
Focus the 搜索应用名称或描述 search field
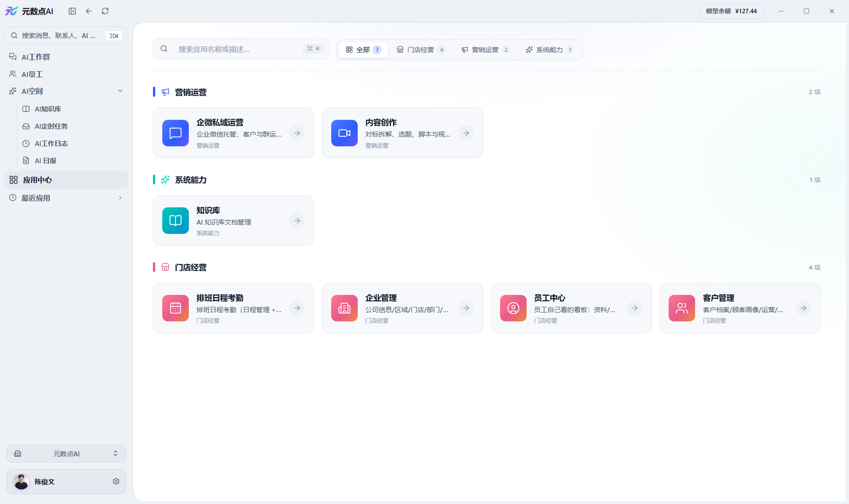coord(241,49)
